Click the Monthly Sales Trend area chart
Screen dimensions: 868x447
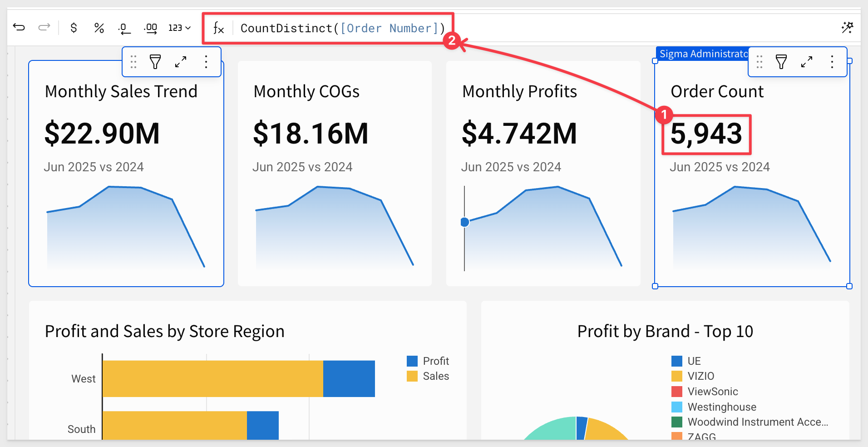tap(126, 227)
